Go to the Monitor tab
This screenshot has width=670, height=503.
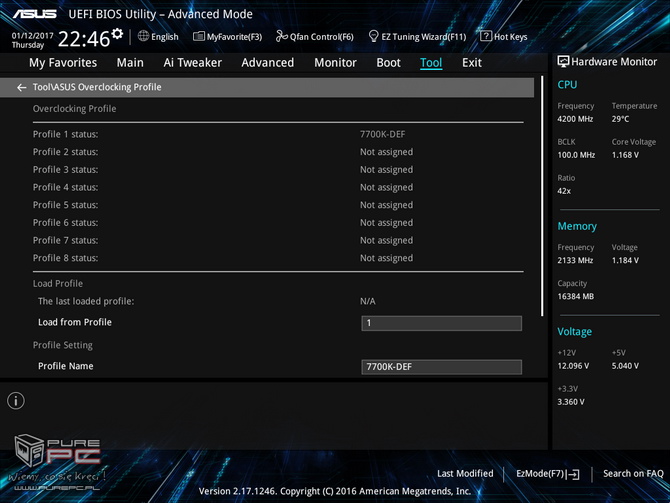point(335,63)
